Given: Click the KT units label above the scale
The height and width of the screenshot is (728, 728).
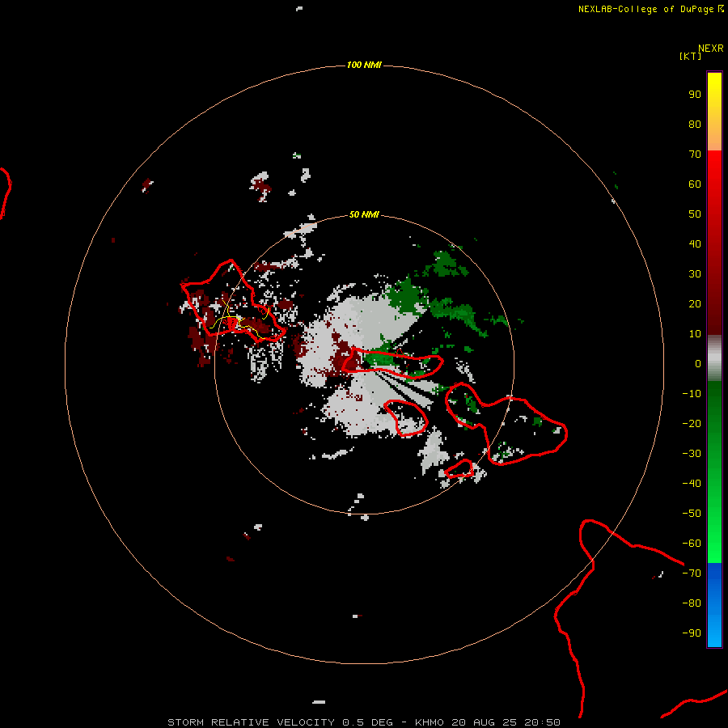Looking at the screenshot, I should coord(691,56).
